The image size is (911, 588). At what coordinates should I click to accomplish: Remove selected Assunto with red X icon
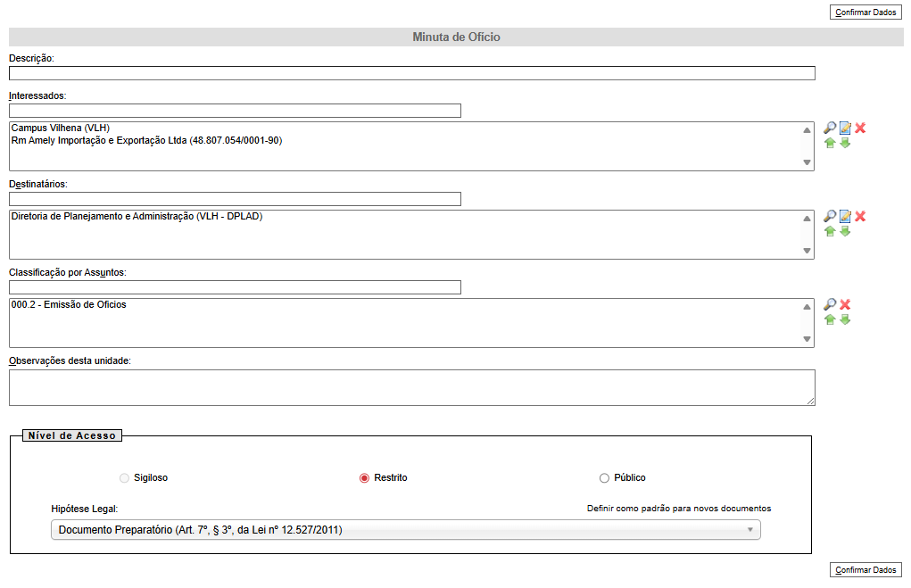(x=845, y=305)
